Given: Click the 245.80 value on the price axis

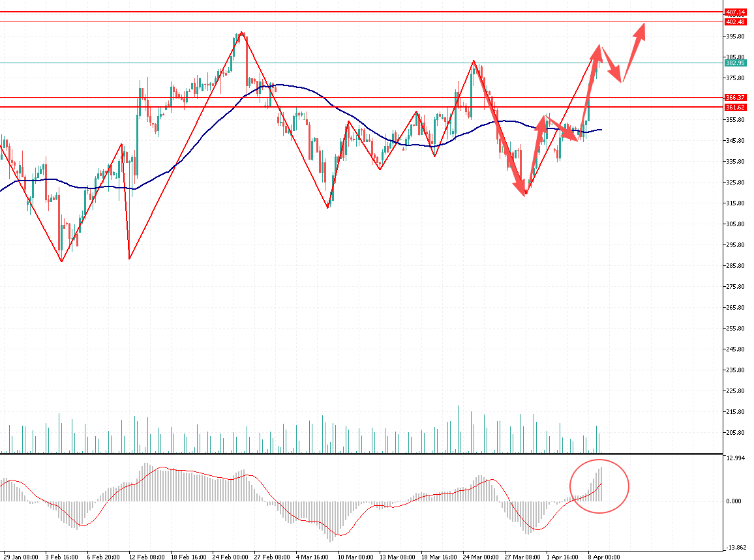Looking at the screenshot, I should pyautogui.click(x=735, y=349).
